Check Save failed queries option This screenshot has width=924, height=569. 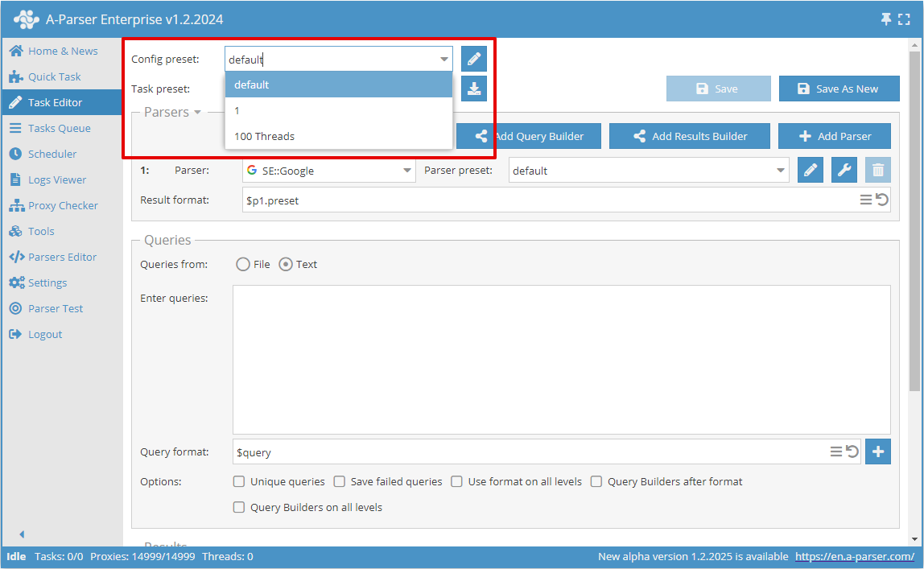339,480
